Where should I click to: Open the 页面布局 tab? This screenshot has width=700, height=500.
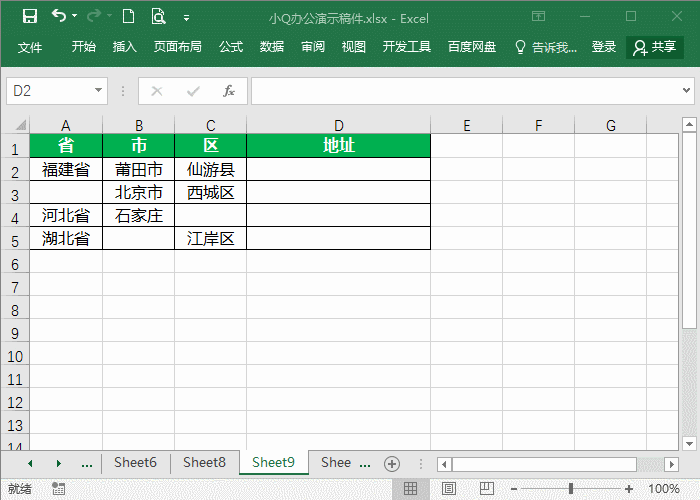(x=178, y=46)
